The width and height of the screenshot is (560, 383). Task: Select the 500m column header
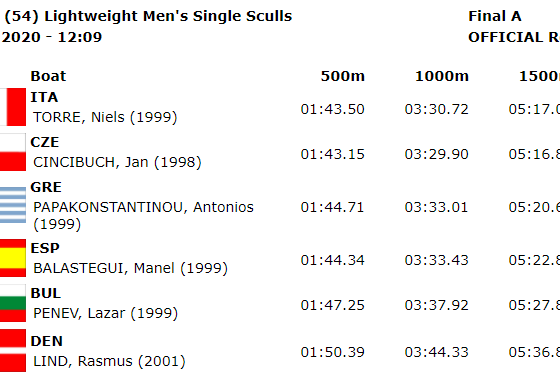click(342, 76)
